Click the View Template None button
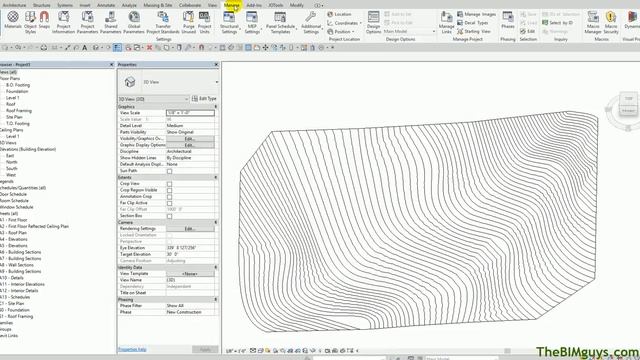Screen dimensions: 640x360 pyautogui.click(x=190, y=274)
